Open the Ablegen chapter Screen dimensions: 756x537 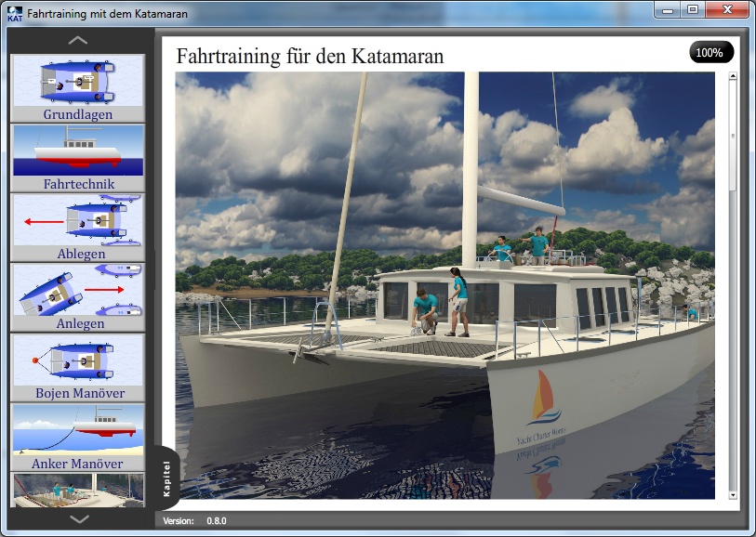tap(78, 228)
